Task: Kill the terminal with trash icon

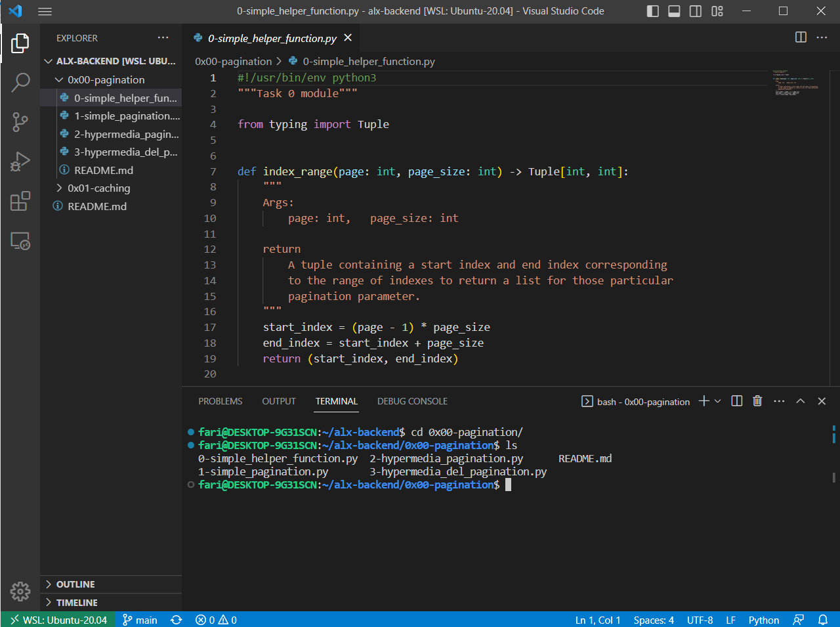Action: 757,401
